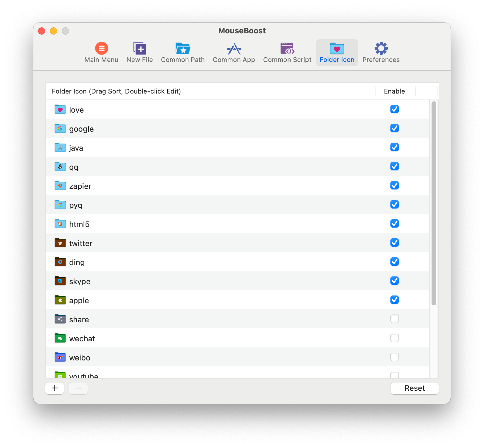
Task: Switch to the Preferences tab label
Action: tap(381, 60)
